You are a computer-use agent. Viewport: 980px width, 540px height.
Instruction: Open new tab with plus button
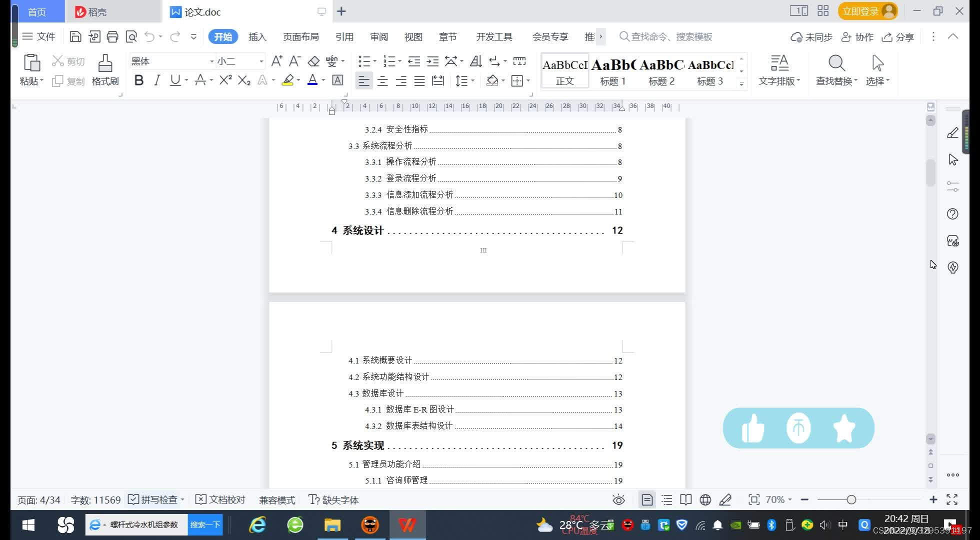tap(341, 11)
